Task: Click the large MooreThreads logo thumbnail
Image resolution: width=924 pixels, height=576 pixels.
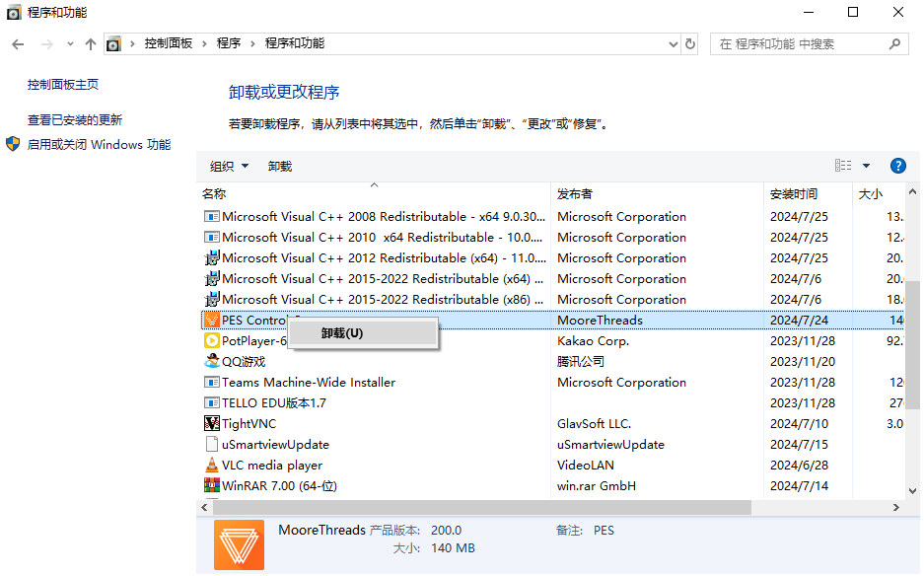Action: [239, 544]
